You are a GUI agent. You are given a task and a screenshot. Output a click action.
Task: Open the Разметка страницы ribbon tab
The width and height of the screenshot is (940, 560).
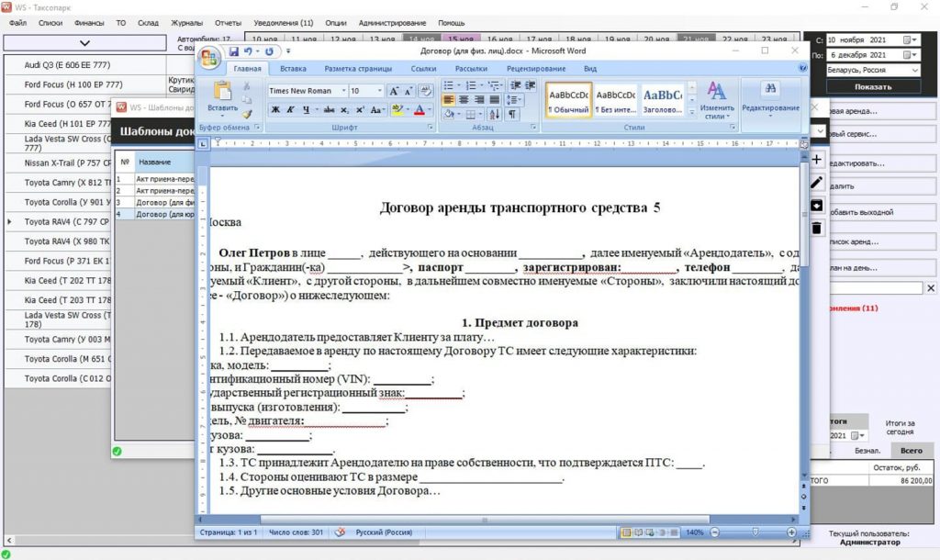[x=358, y=68]
